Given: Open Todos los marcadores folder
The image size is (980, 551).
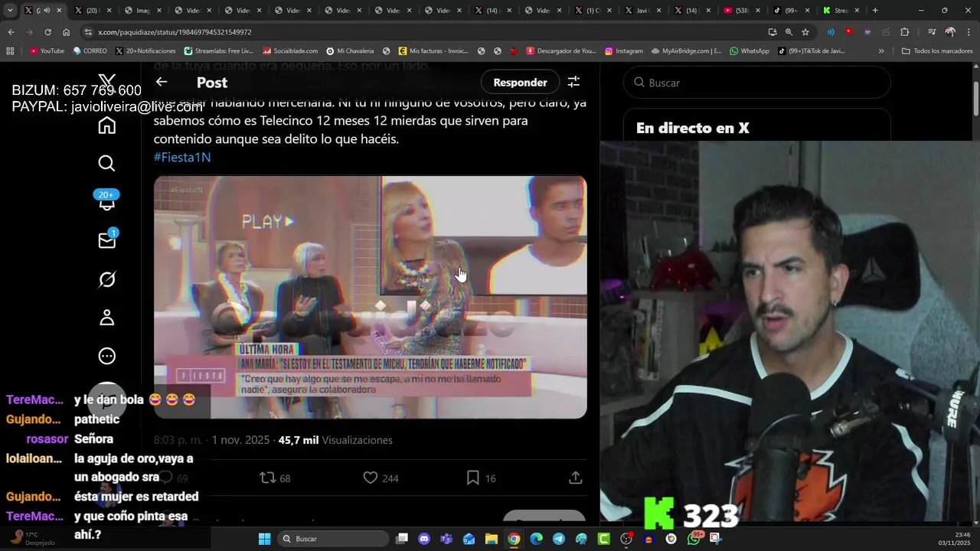Looking at the screenshot, I should [x=937, y=51].
